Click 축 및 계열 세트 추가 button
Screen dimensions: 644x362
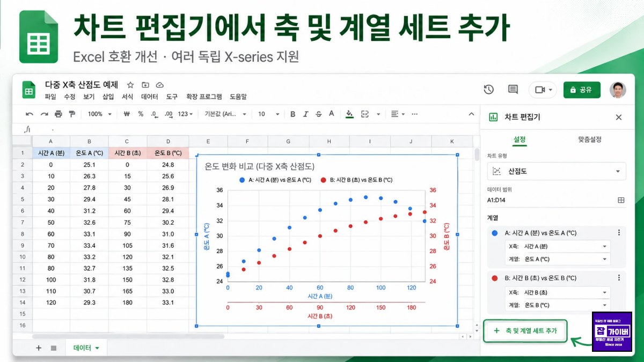[x=525, y=331]
